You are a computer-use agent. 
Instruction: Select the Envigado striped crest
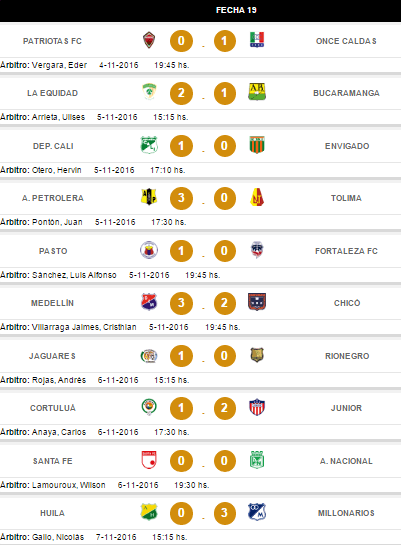tap(257, 145)
